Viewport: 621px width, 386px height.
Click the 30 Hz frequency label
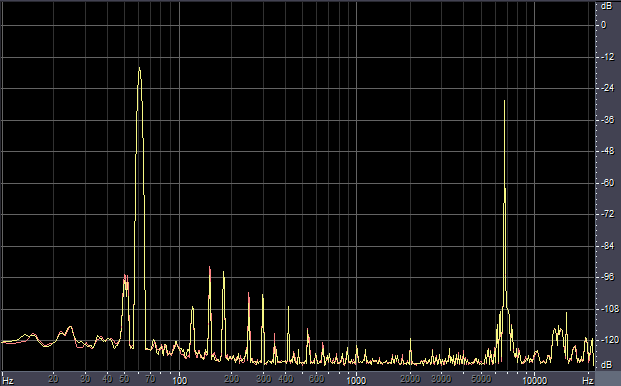(x=85, y=379)
